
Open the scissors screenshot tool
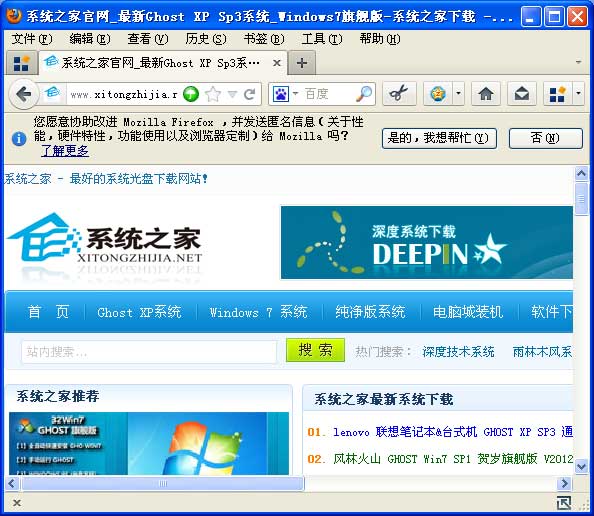click(x=399, y=94)
